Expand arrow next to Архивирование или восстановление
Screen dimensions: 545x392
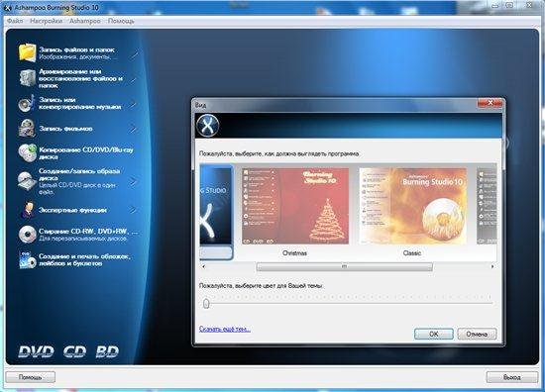pos(134,79)
